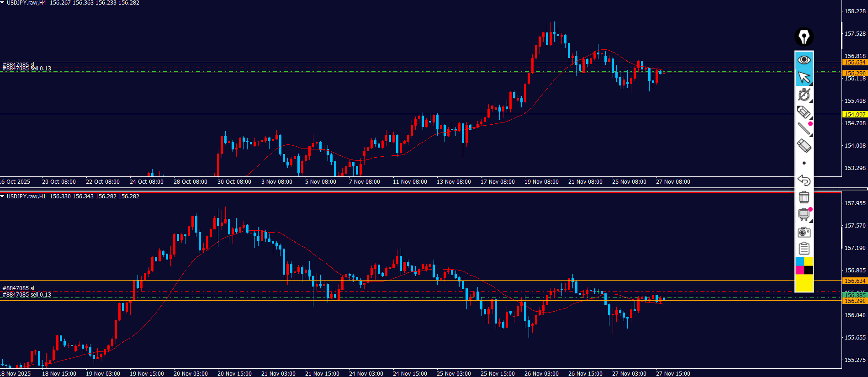Click the #8847085 sl label on H1 chart
868x377 pixels.
pyautogui.click(x=18, y=288)
